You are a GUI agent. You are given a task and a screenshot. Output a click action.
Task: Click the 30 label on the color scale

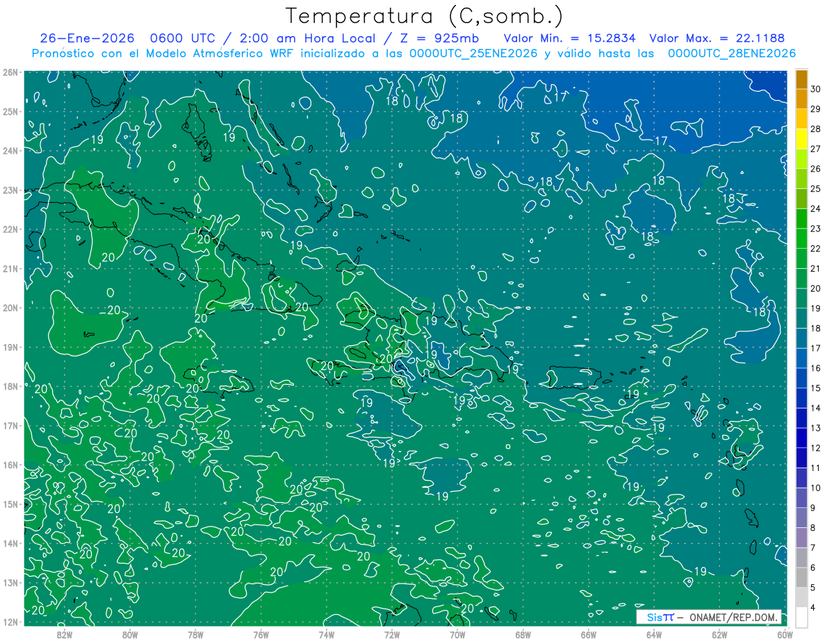click(x=816, y=89)
